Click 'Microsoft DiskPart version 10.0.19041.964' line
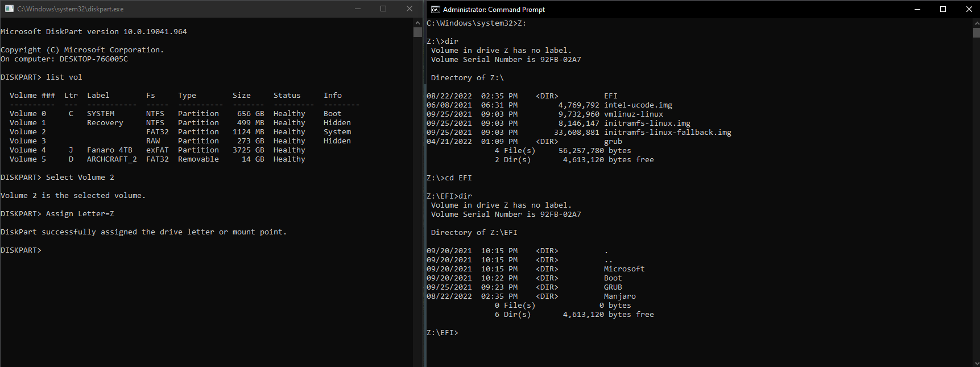Viewport: 980px width, 367px height. point(94,32)
